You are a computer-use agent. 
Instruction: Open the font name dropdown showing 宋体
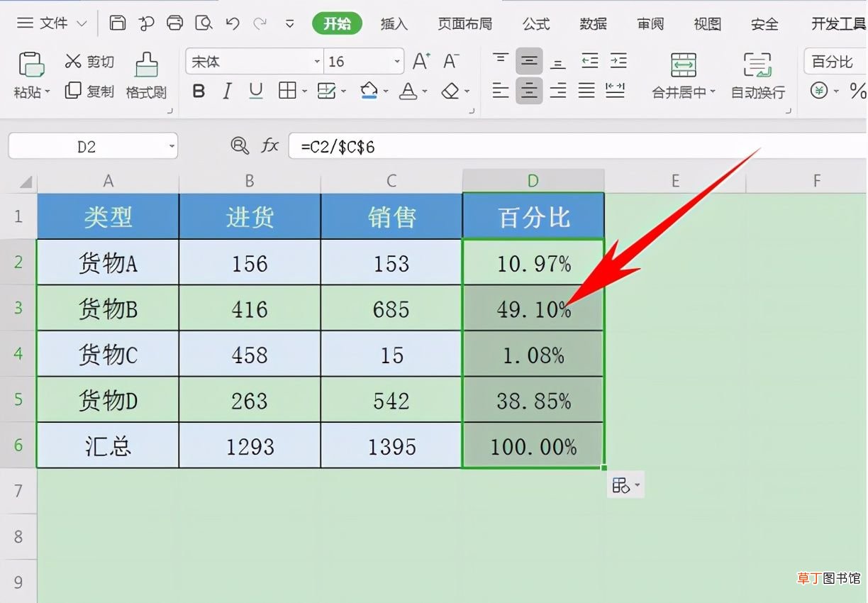tap(317, 62)
